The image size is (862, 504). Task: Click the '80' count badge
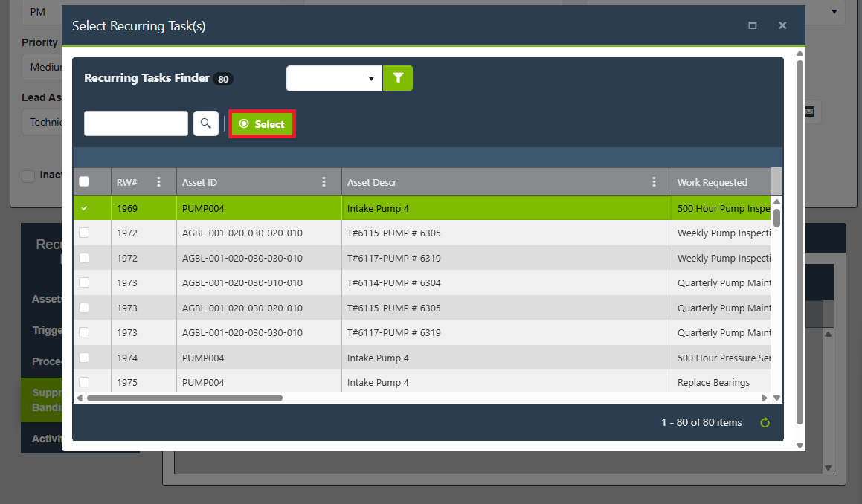[223, 79]
